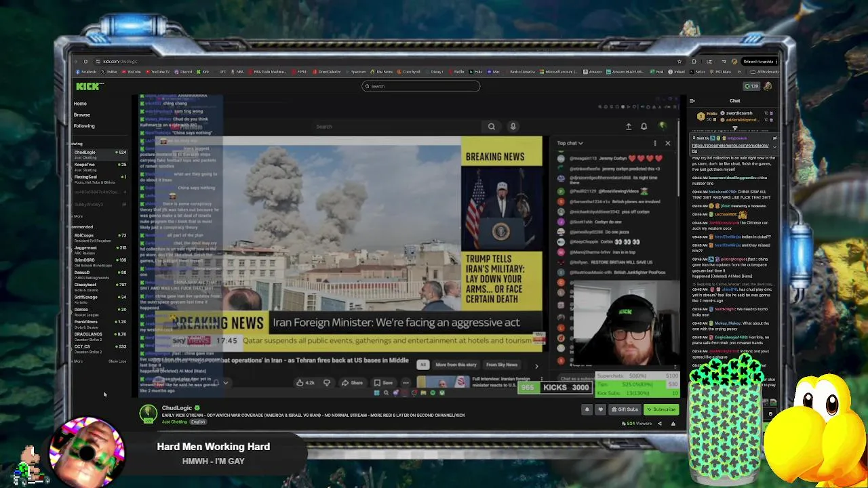
Task: Open GrimOSRS recommended channel
Action: click(x=100, y=262)
